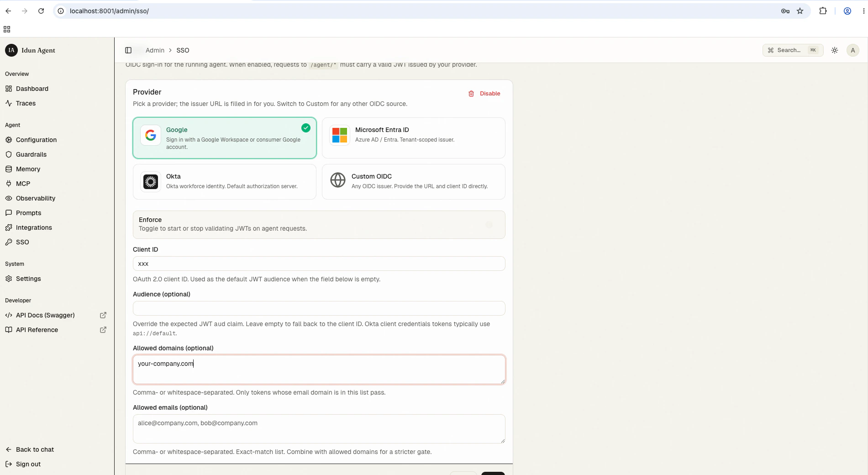
Task: Click the browser forward arrow
Action: coord(25,11)
